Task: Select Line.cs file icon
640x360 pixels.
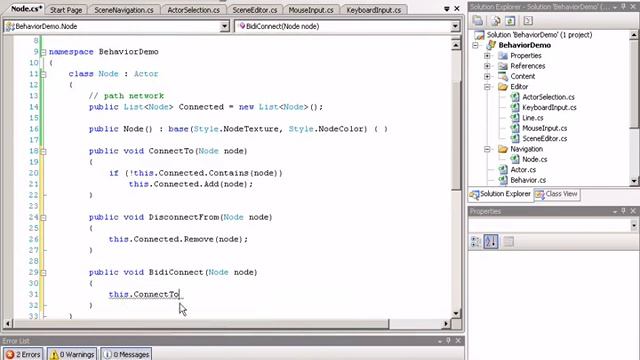Action: click(515, 118)
